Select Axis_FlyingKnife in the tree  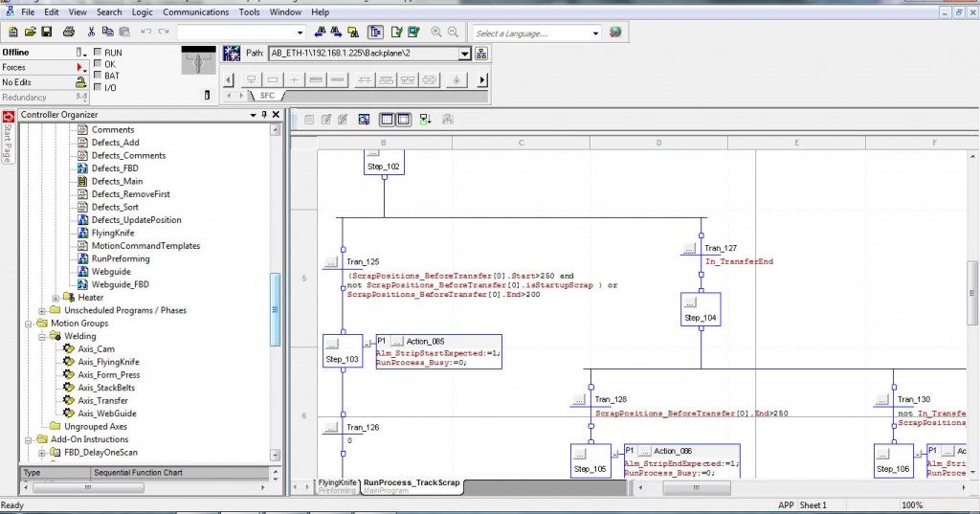(x=108, y=362)
